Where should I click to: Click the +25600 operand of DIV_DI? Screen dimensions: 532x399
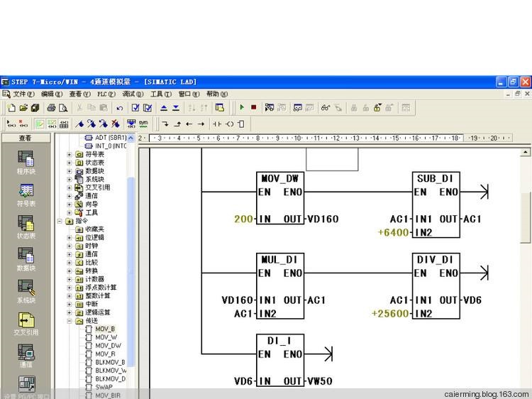tap(390, 313)
